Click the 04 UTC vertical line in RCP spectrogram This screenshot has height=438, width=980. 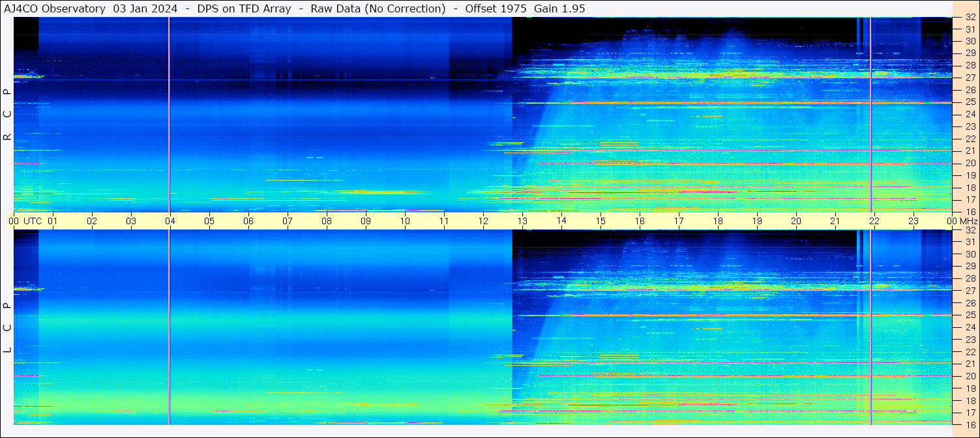pyautogui.click(x=169, y=114)
